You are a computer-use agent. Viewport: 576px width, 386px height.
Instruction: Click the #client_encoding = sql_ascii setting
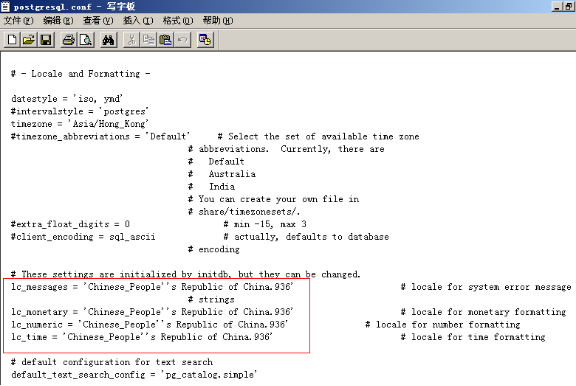83,237
